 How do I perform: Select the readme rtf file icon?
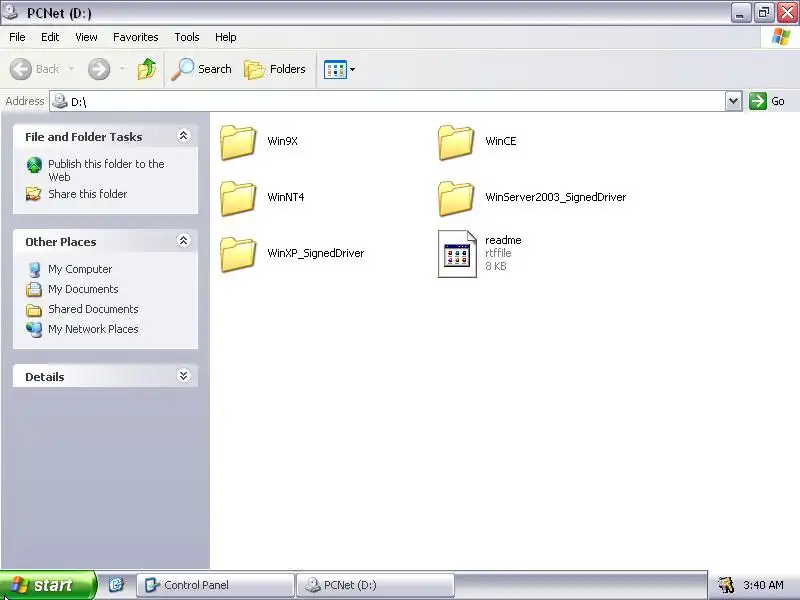tap(457, 254)
